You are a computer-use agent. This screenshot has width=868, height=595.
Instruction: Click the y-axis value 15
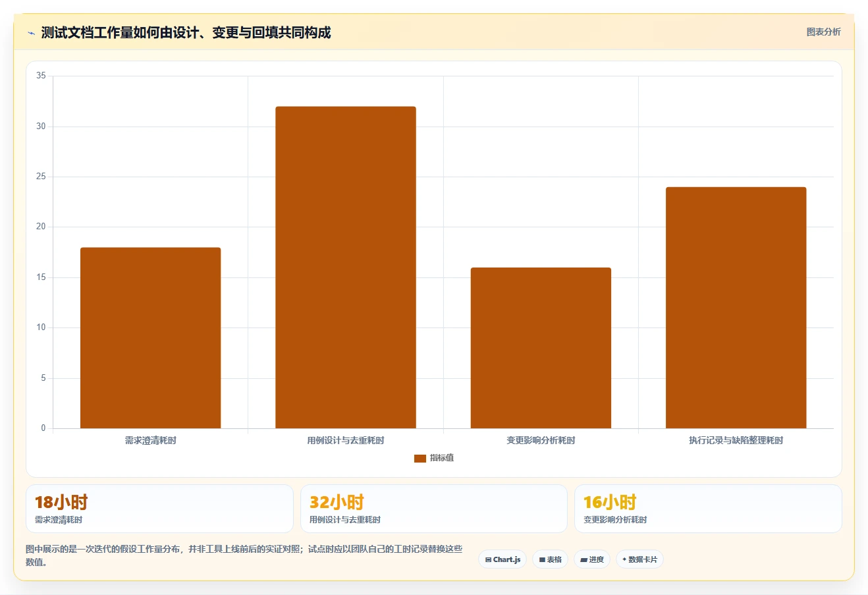41,277
